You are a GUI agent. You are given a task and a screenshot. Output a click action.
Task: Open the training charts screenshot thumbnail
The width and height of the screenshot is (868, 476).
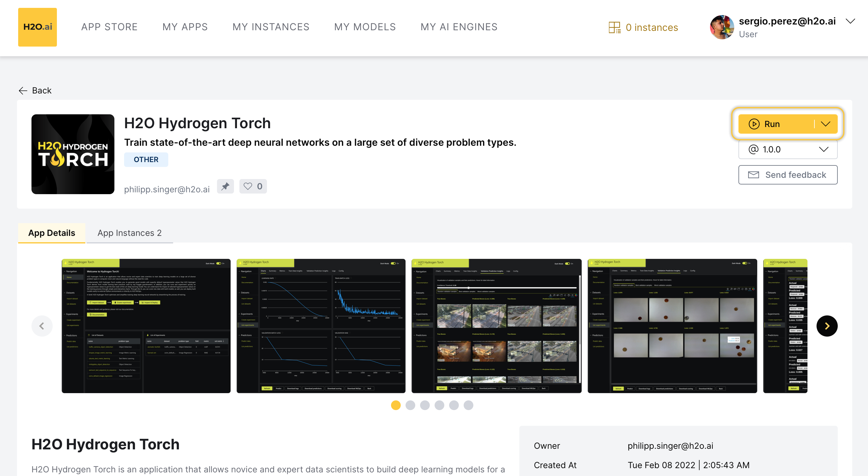click(321, 325)
